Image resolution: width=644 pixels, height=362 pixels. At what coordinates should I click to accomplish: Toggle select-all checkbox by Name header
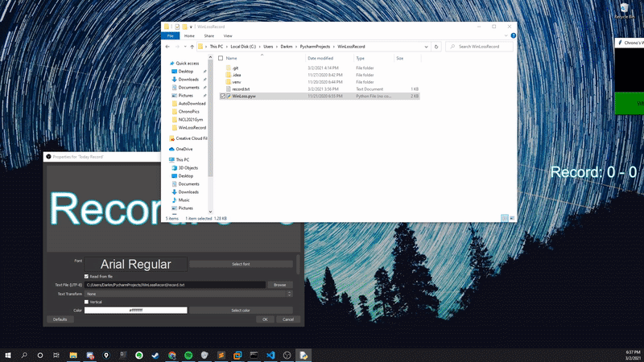221,58
